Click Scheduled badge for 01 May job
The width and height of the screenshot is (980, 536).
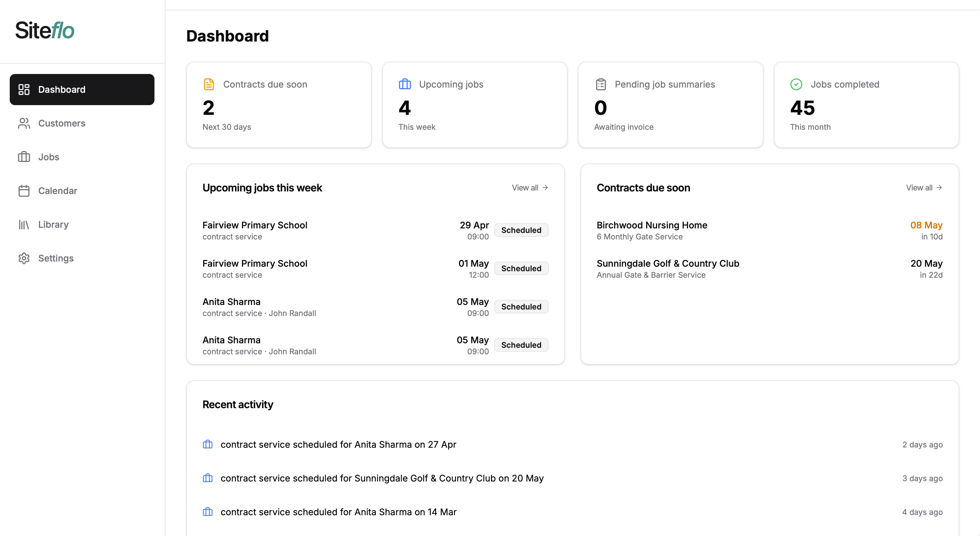[521, 268]
